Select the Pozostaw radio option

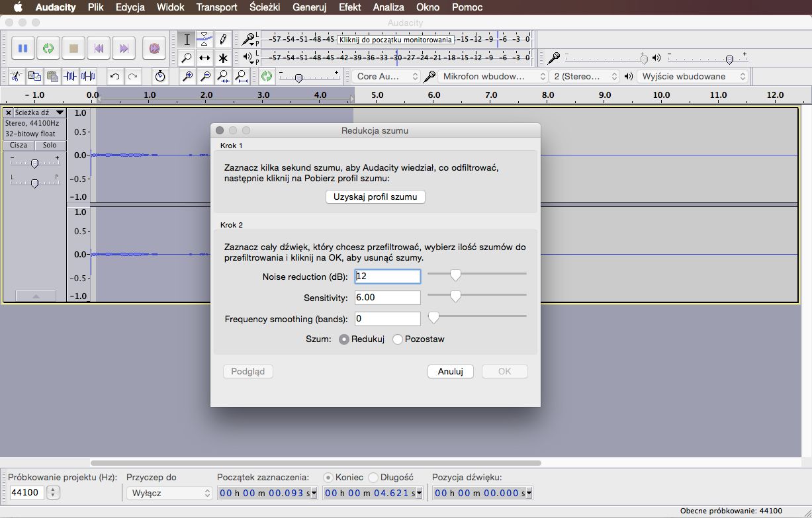(398, 339)
